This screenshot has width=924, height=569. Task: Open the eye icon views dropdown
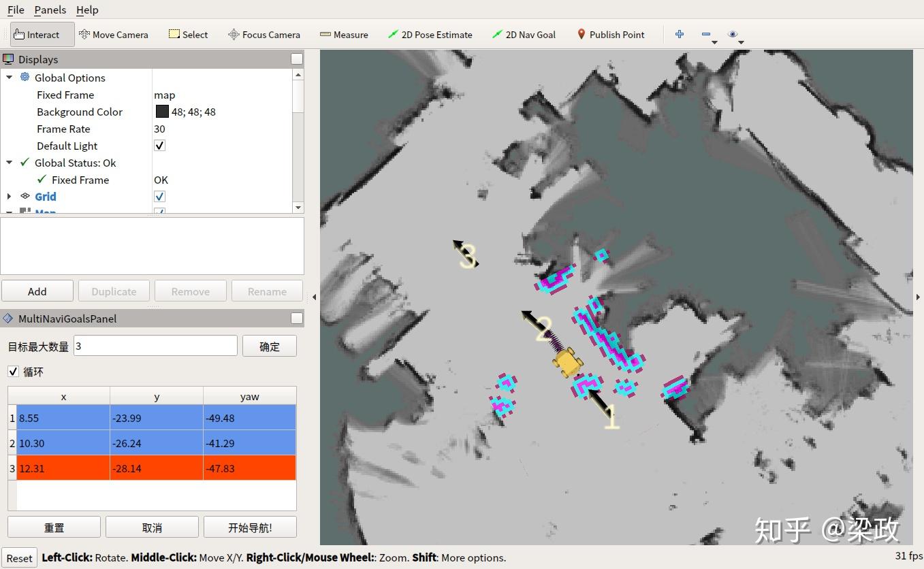735,35
